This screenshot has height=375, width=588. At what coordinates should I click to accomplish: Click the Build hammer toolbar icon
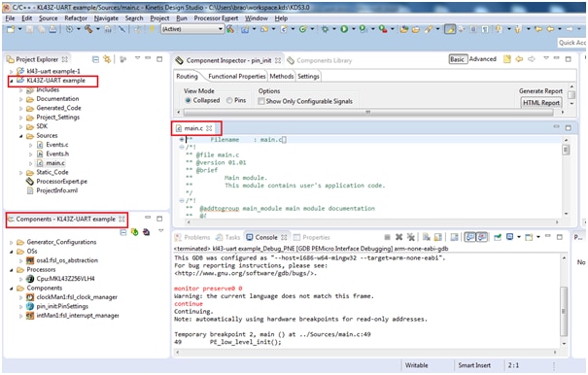[88, 29]
